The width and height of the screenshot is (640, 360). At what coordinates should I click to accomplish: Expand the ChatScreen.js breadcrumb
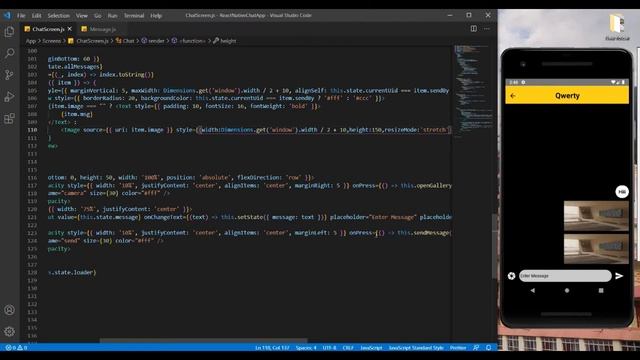pos(89,41)
